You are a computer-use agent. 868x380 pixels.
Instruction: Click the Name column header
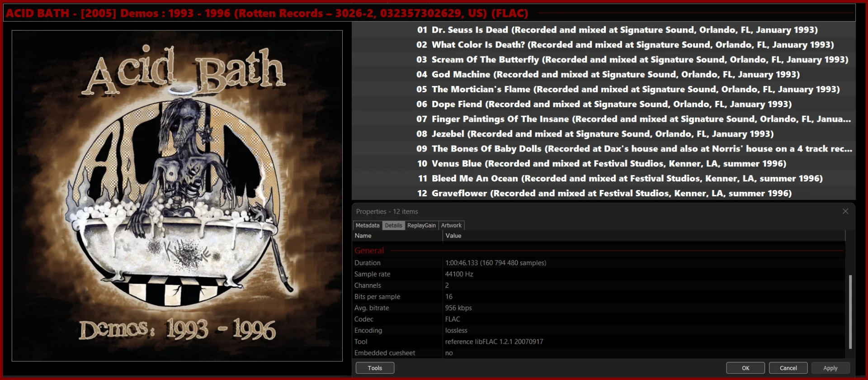(x=397, y=236)
